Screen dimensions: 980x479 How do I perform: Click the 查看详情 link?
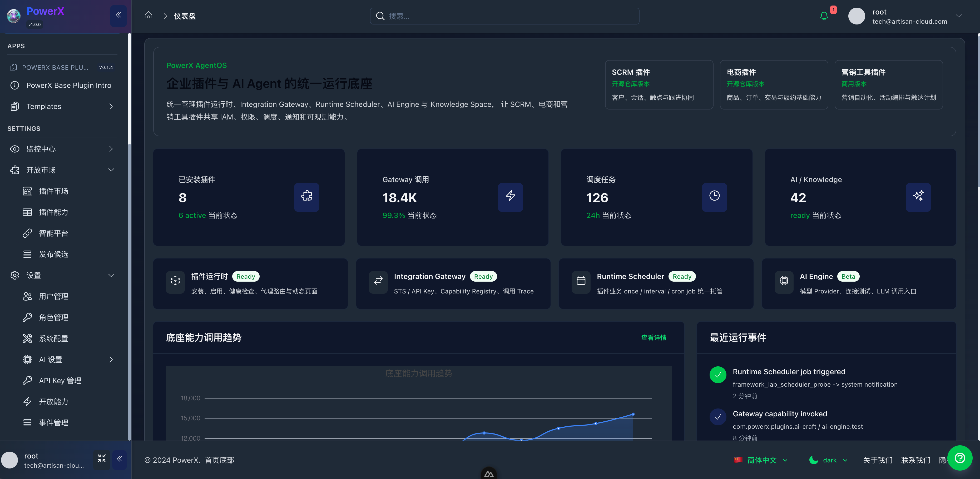coord(653,338)
